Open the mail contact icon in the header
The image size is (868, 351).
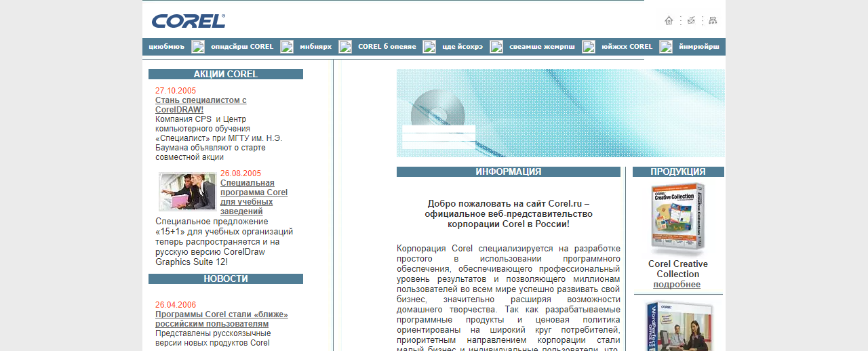[691, 20]
